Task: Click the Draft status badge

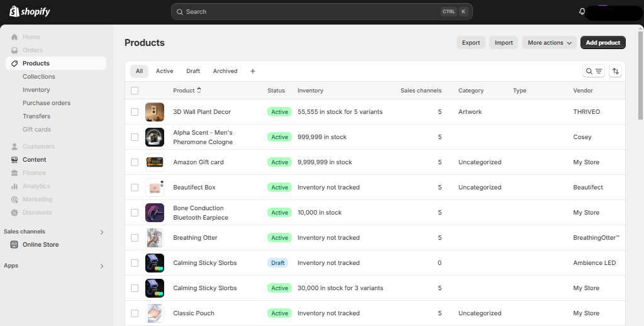Action: click(x=277, y=262)
